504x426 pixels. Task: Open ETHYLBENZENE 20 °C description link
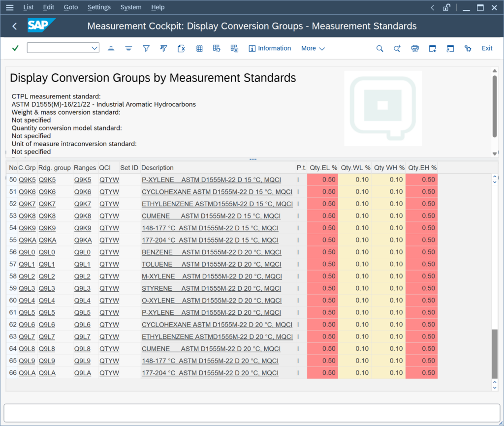(x=217, y=336)
